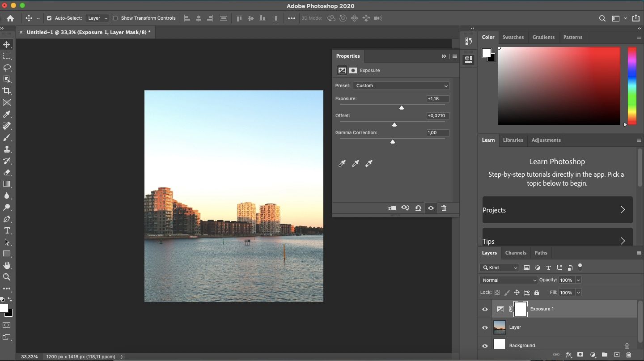Select the Zoom tool
644x361 pixels.
7,277
